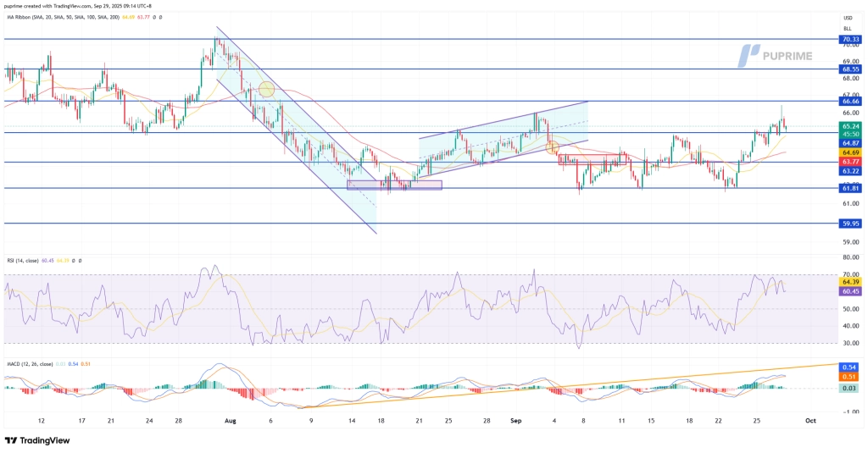Click the upper yellow circle marker on the descending channel
Screen dimensions: 868x453
(266, 89)
